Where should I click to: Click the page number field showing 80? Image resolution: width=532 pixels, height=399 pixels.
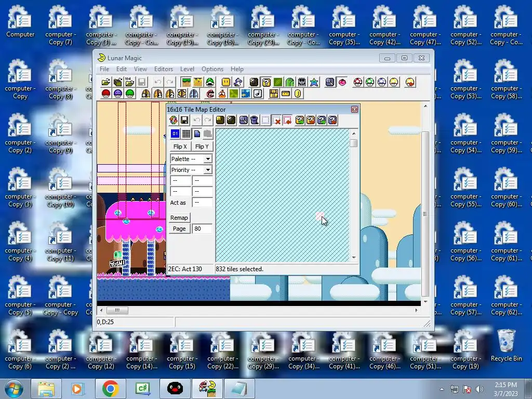[202, 229]
